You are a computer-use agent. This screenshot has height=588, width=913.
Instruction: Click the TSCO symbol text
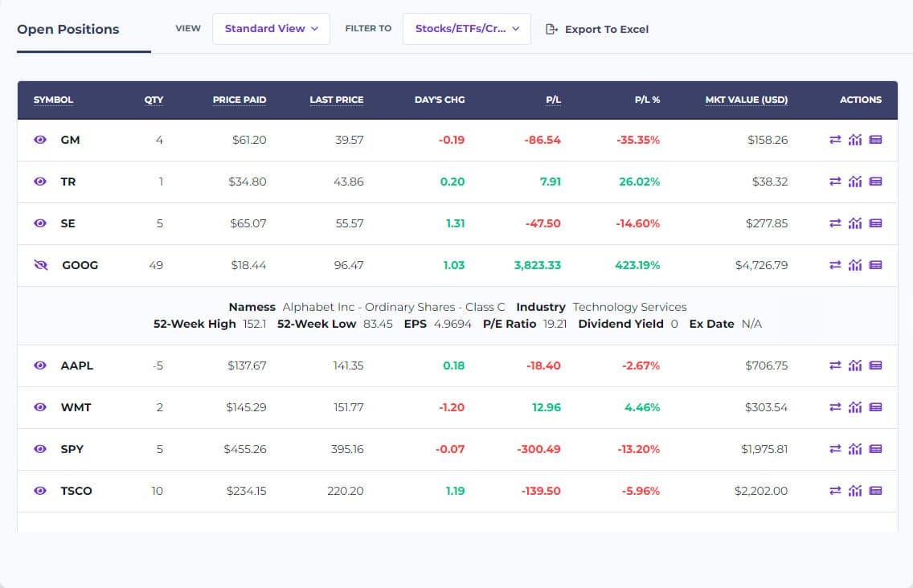coord(76,491)
